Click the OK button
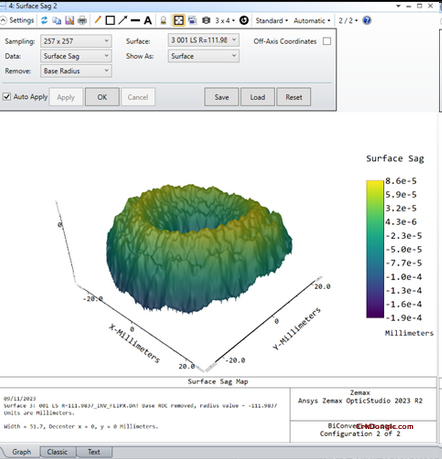Screen dimensions: 442x459 pyautogui.click(x=102, y=97)
